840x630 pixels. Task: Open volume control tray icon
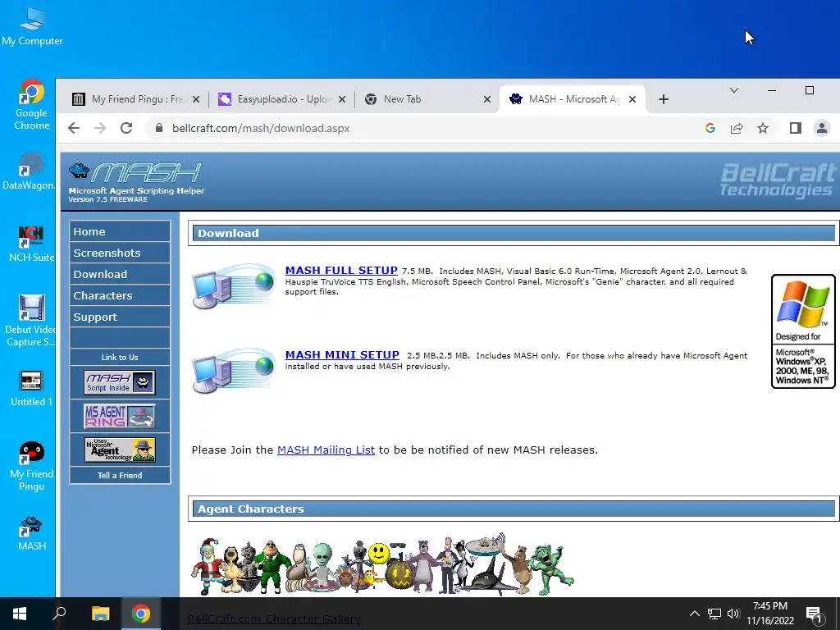coord(733,614)
